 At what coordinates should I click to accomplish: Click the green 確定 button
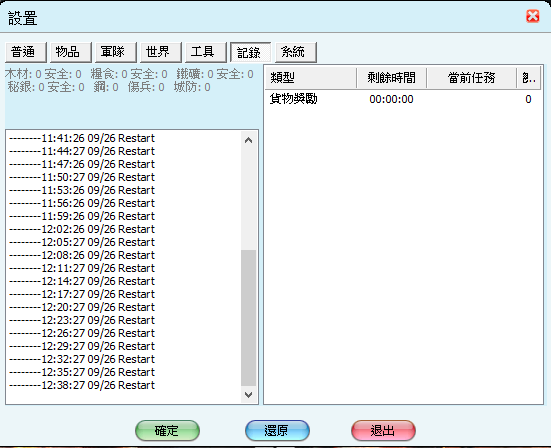tap(167, 430)
